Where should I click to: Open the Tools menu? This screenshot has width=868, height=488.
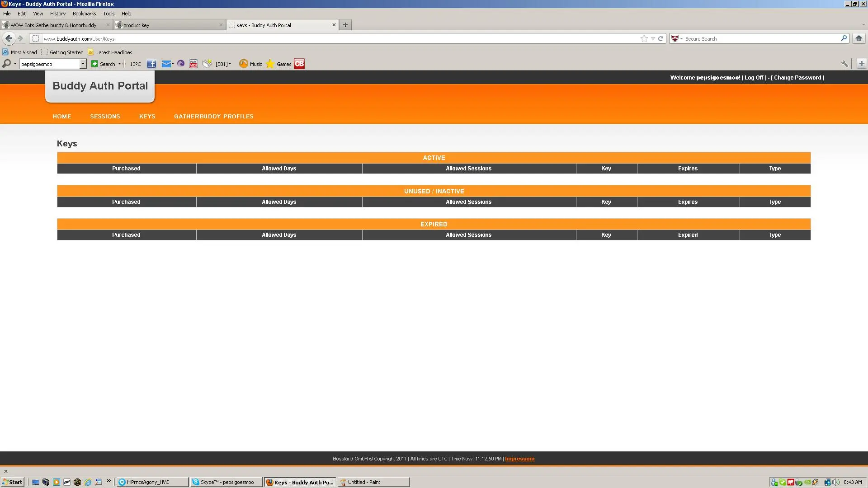(109, 14)
